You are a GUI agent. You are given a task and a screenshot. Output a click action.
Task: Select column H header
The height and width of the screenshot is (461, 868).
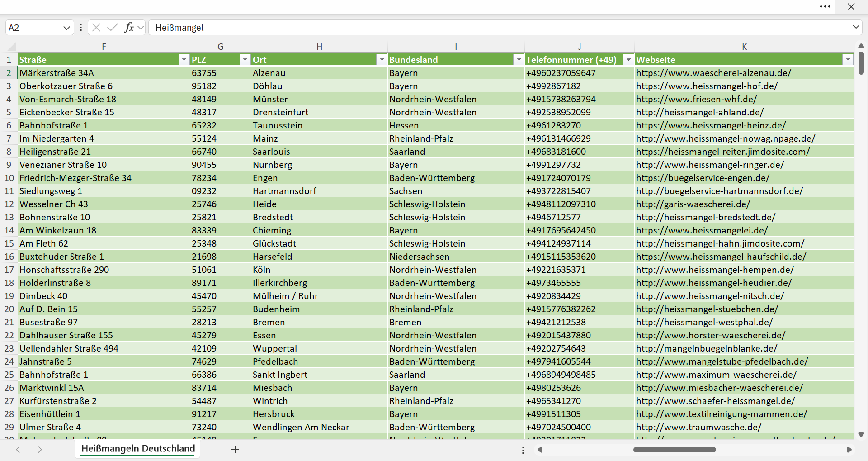tap(319, 47)
